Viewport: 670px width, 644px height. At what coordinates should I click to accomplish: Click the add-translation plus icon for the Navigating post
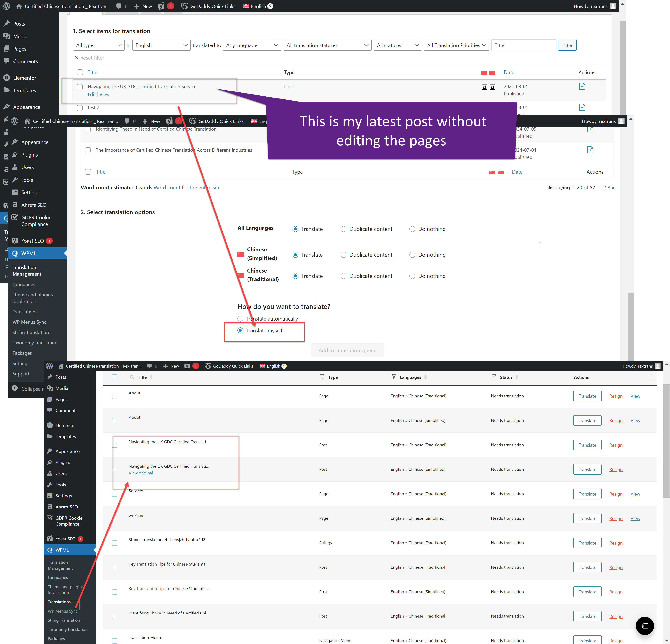pos(582,86)
